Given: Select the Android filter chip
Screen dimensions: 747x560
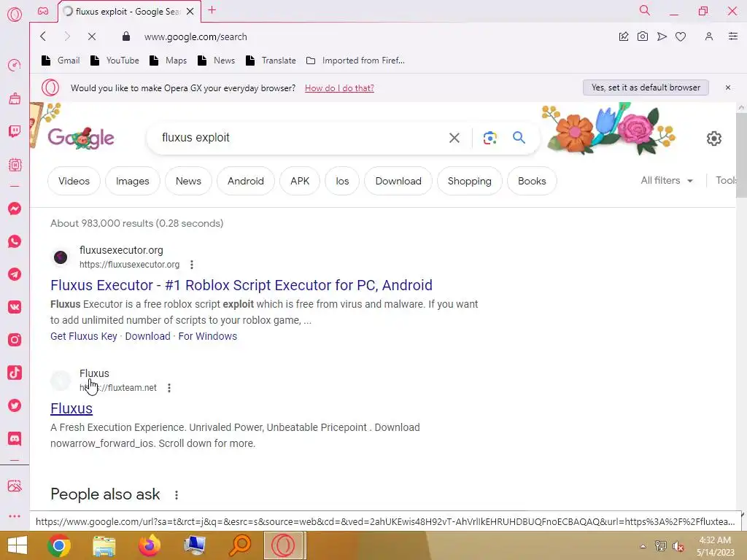Looking at the screenshot, I should [245, 181].
